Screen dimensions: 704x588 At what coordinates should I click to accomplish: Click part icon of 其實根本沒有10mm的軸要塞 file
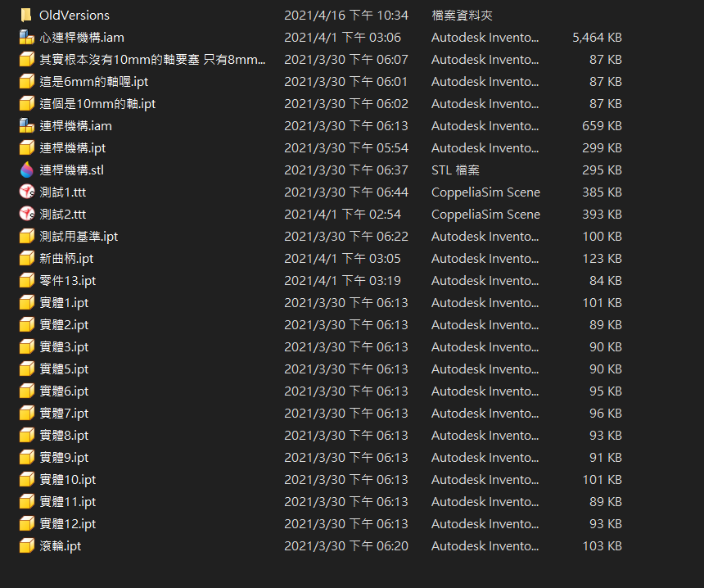click(26, 59)
